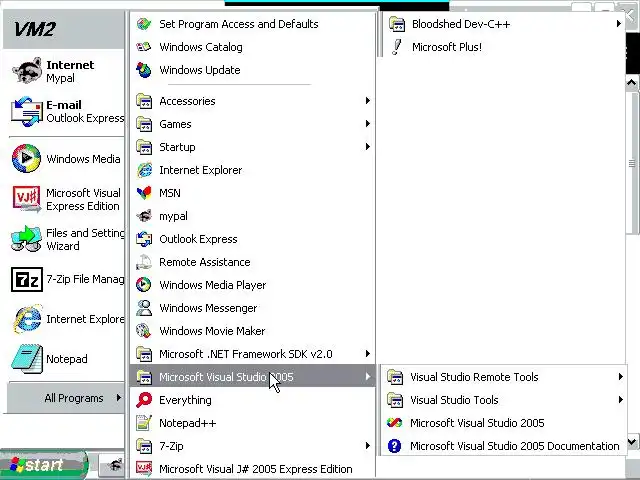This screenshot has width=640, height=480.
Task: Click the MSN butterfly icon
Action: click(144, 193)
